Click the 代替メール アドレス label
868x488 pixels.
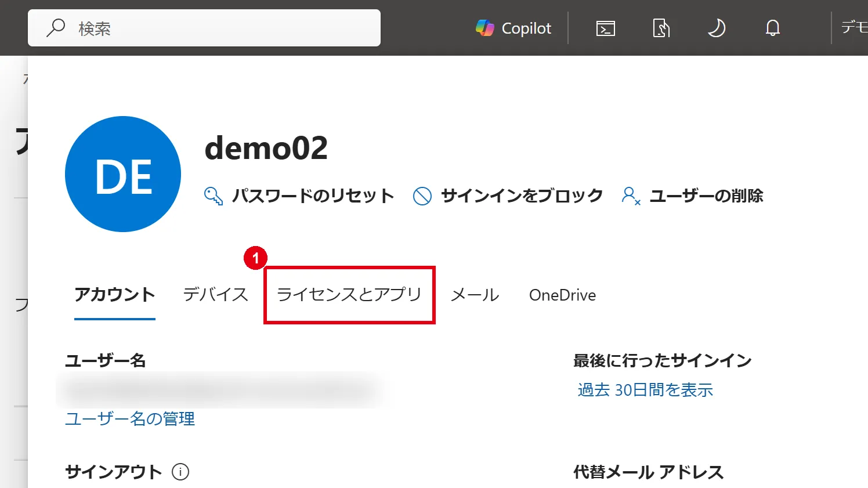click(x=649, y=472)
